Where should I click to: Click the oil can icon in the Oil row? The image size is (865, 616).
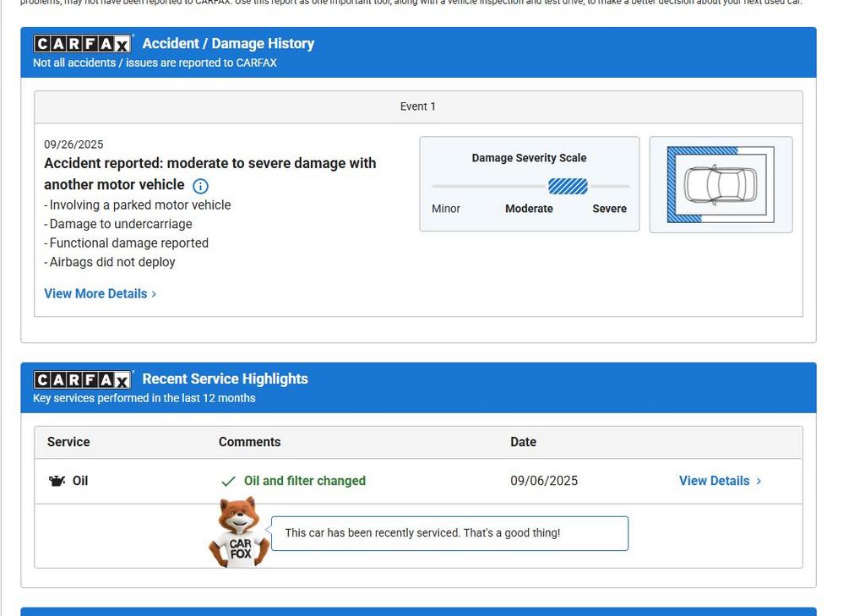[57, 481]
